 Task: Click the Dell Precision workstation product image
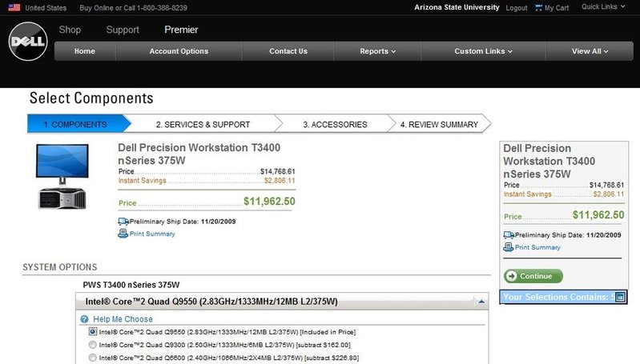[62, 176]
